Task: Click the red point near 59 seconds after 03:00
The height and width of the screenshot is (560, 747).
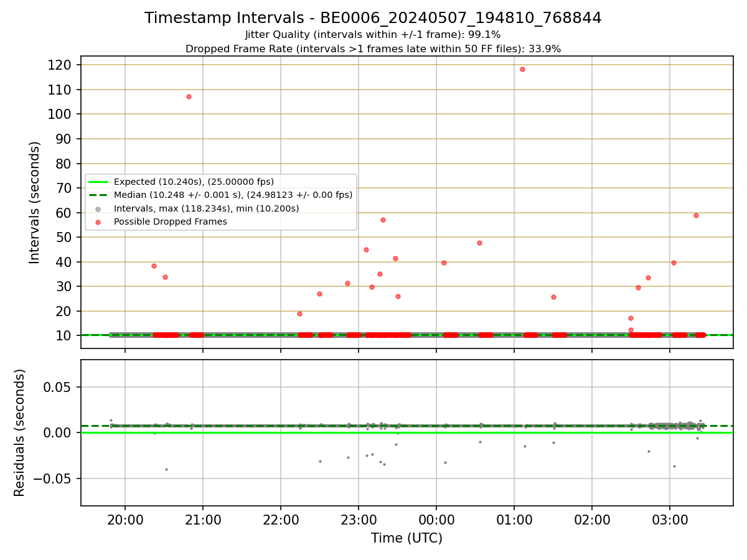Action: (x=696, y=215)
